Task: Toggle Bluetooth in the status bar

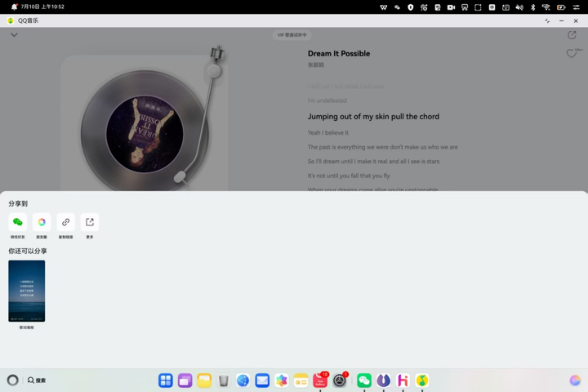Action: click(532, 7)
